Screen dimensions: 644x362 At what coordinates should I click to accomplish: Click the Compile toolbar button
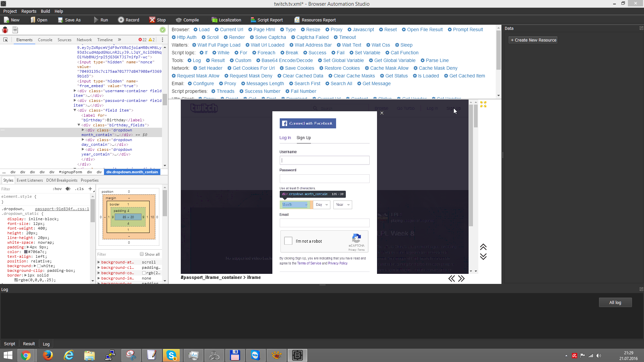pos(187,20)
